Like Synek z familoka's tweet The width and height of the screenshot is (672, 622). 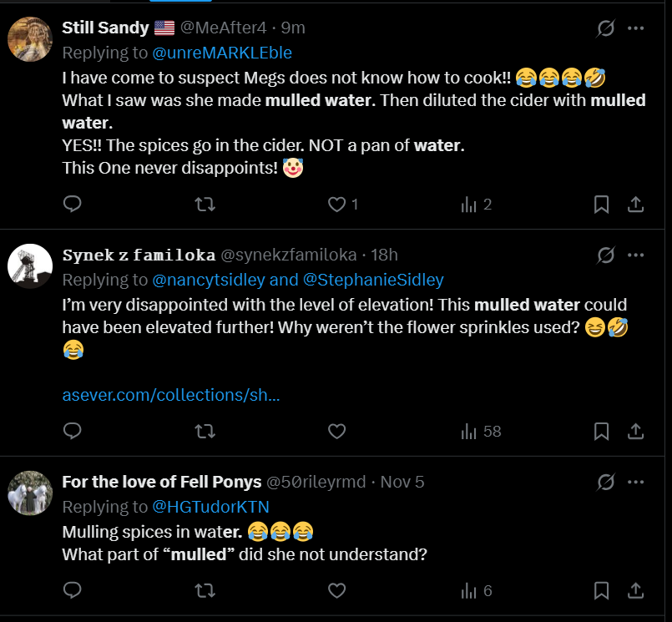pyautogui.click(x=336, y=431)
